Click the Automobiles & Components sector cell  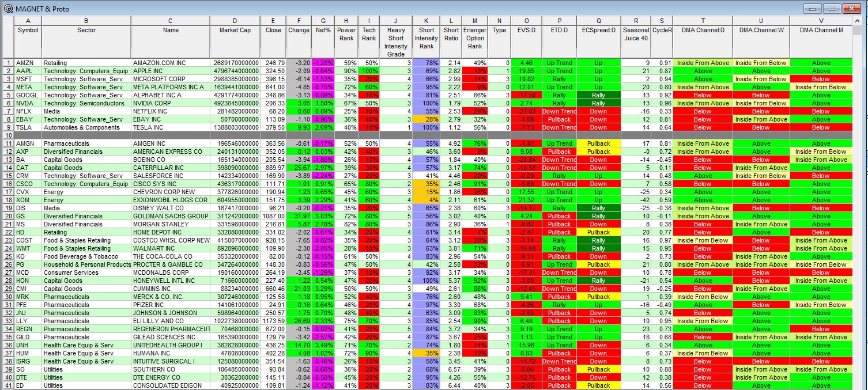(x=86, y=127)
